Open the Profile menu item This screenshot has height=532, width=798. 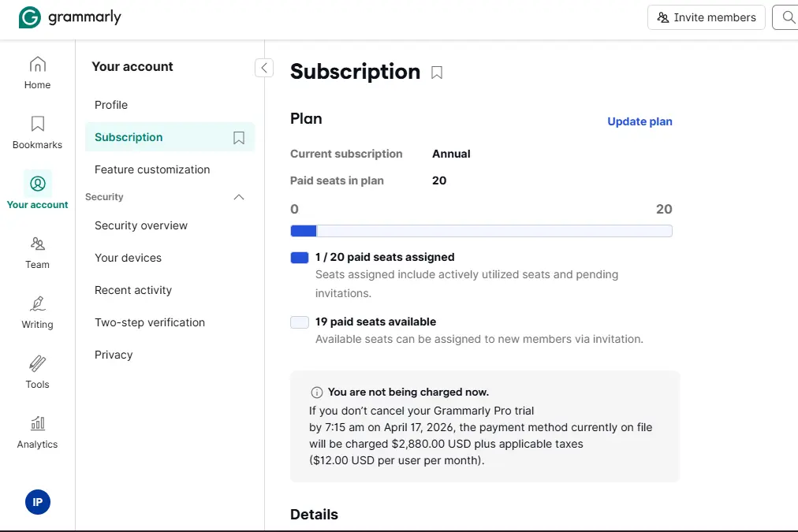point(111,105)
